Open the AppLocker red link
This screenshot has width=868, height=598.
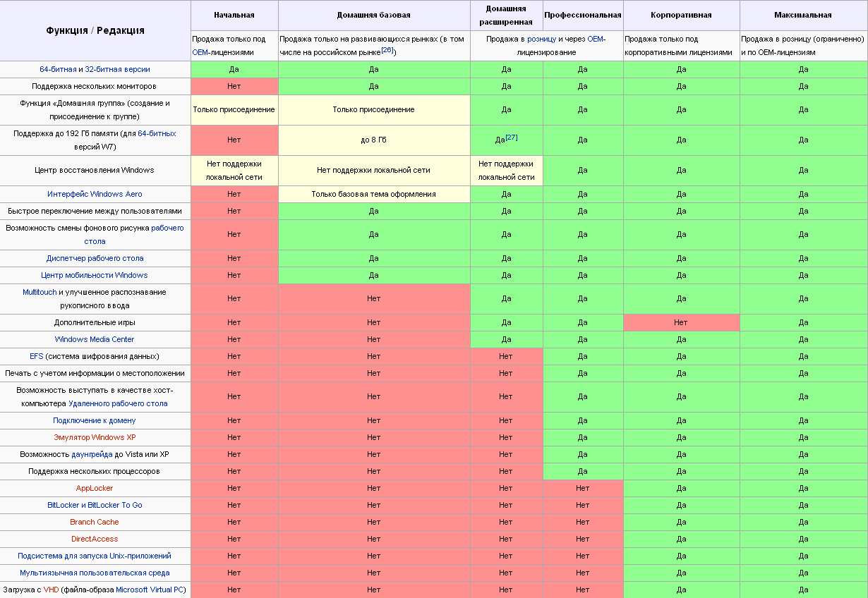click(95, 488)
